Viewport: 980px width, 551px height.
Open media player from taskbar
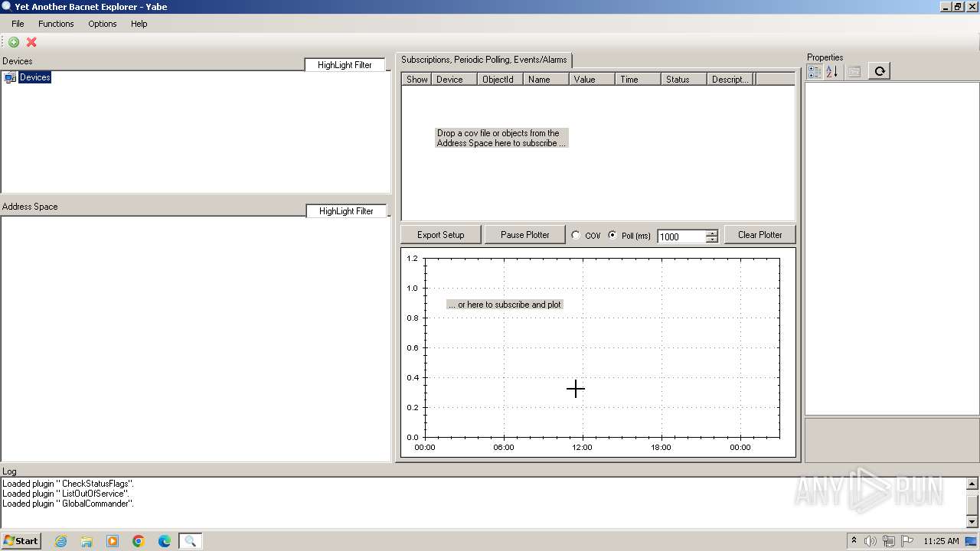[113, 541]
